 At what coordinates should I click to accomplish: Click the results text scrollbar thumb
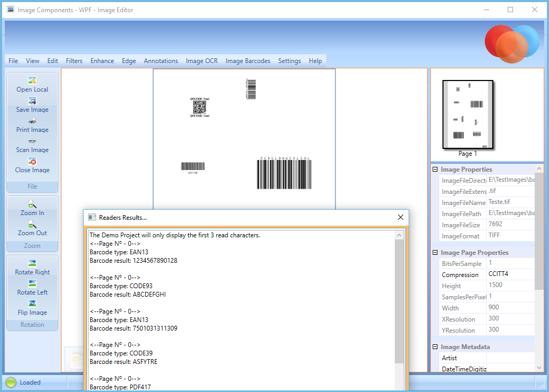(399, 301)
